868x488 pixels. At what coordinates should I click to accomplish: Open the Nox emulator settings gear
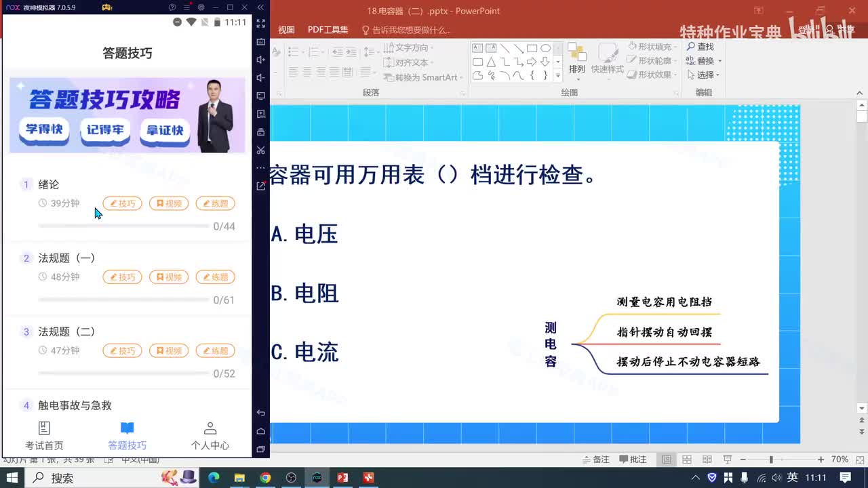click(x=201, y=7)
